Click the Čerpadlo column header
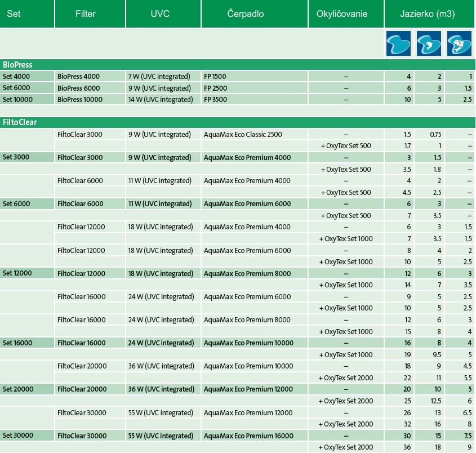This screenshot has width=476, height=453. click(x=255, y=14)
